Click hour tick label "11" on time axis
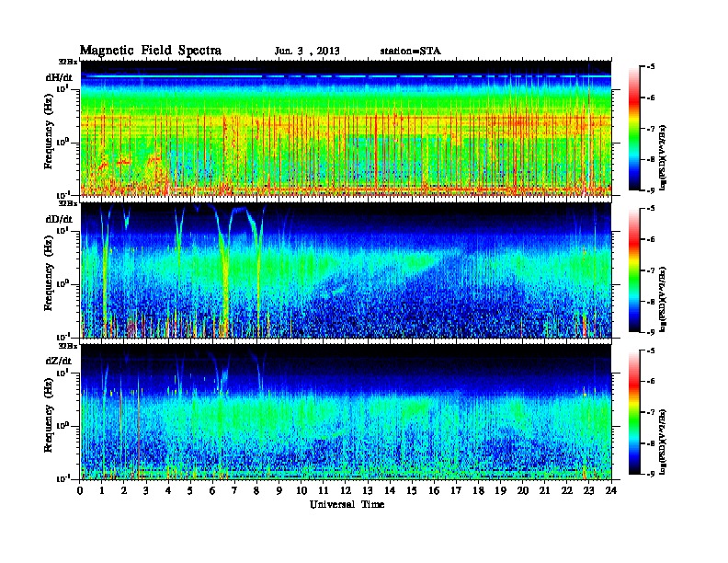Viewport: 728px width, 563px height. [324, 490]
